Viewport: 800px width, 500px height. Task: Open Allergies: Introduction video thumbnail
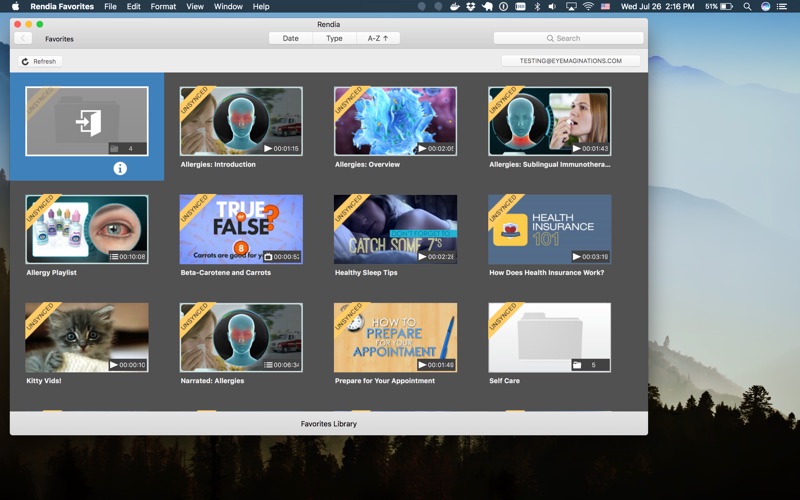(x=241, y=121)
